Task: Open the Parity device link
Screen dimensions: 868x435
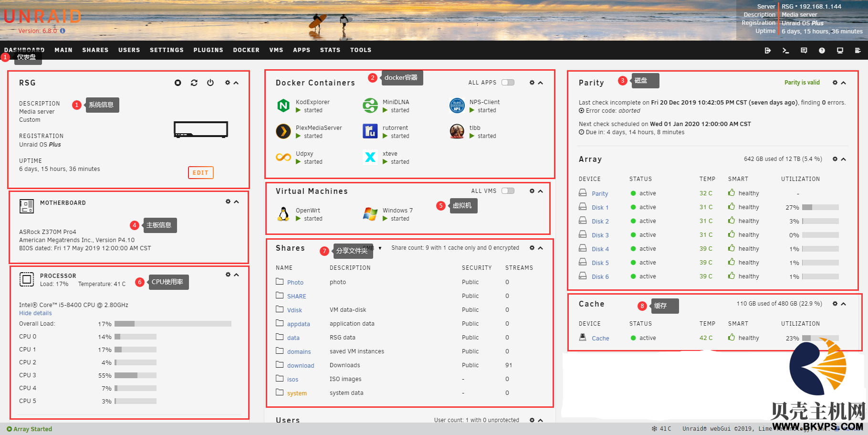Action: click(600, 194)
